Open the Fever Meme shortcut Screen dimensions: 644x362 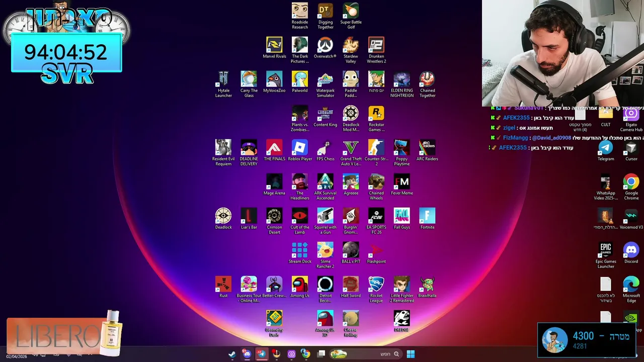[x=402, y=185]
